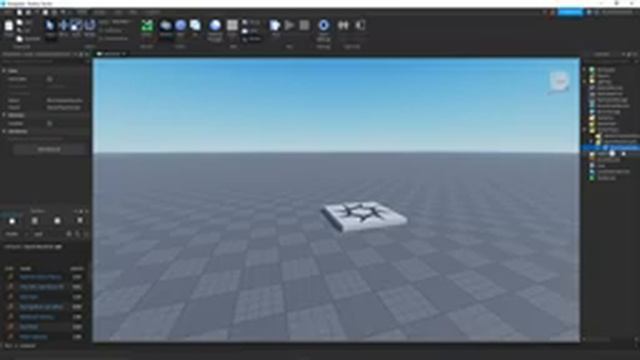Click the Exit Game icon

pos(360,25)
